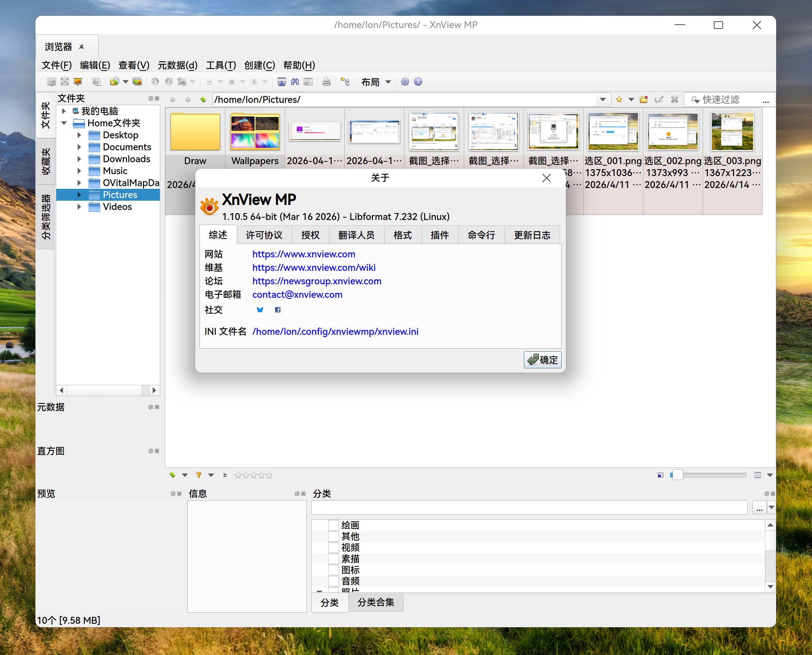The width and height of the screenshot is (812, 655).
Task: Click the Facebook icon in About dialog
Action: tap(277, 310)
